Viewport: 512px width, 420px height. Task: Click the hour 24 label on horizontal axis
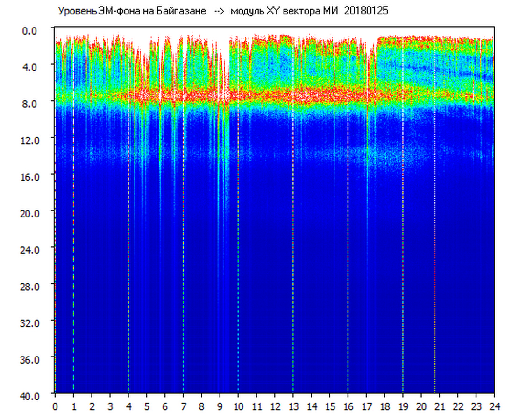(x=494, y=406)
